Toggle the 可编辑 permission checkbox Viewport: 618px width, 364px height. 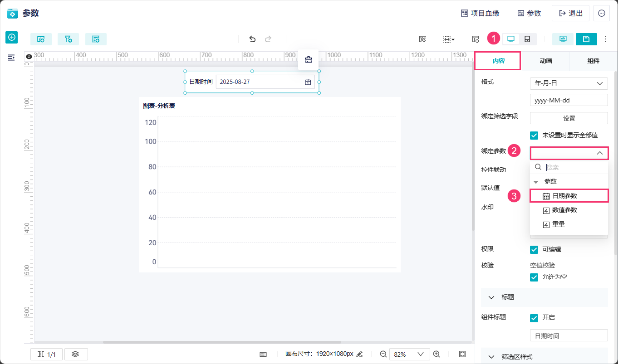[534, 249]
